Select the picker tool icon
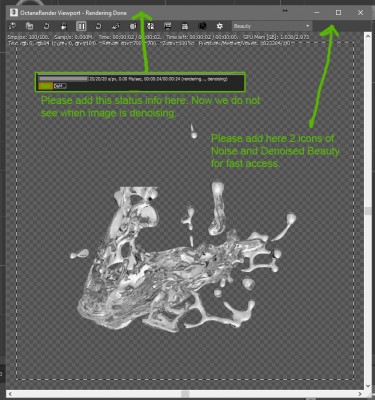The height and width of the screenshot is (400, 375). point(116,26)
